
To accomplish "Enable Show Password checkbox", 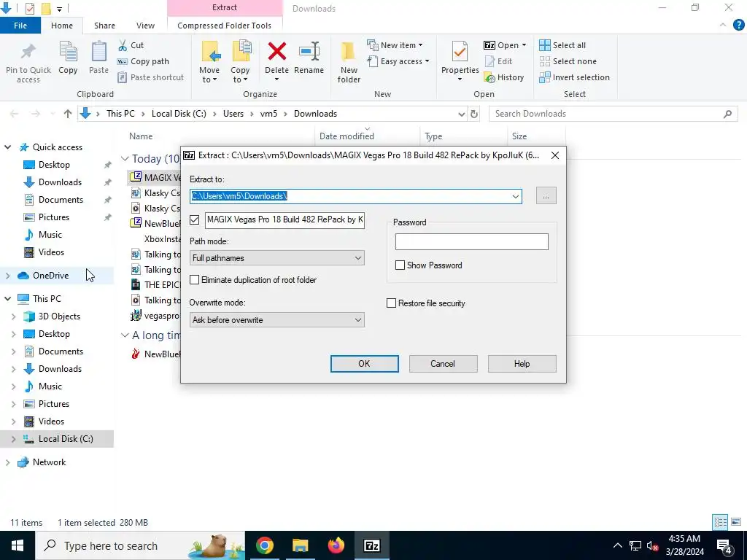I will (x=400, y=265).
